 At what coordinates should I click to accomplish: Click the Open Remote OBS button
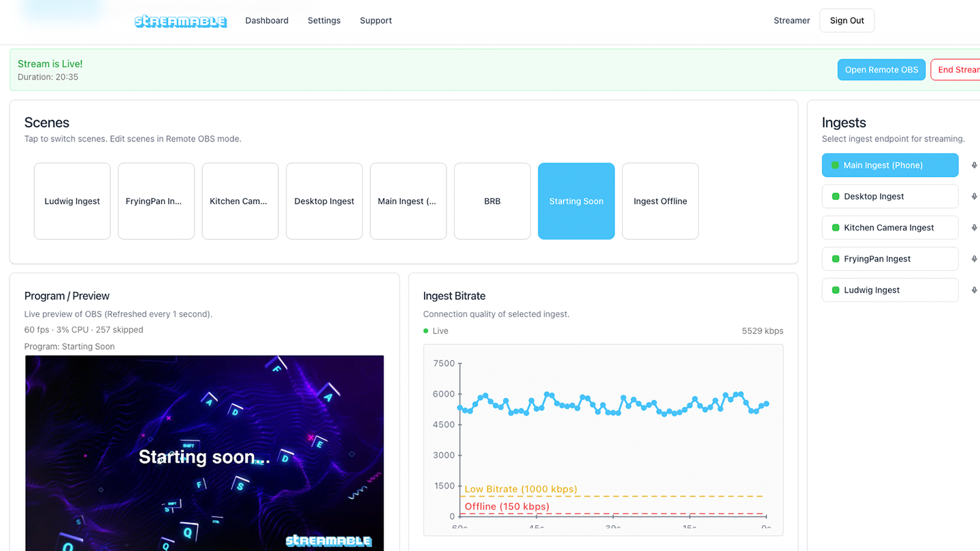pyautogui.click(x=881, y=69)
